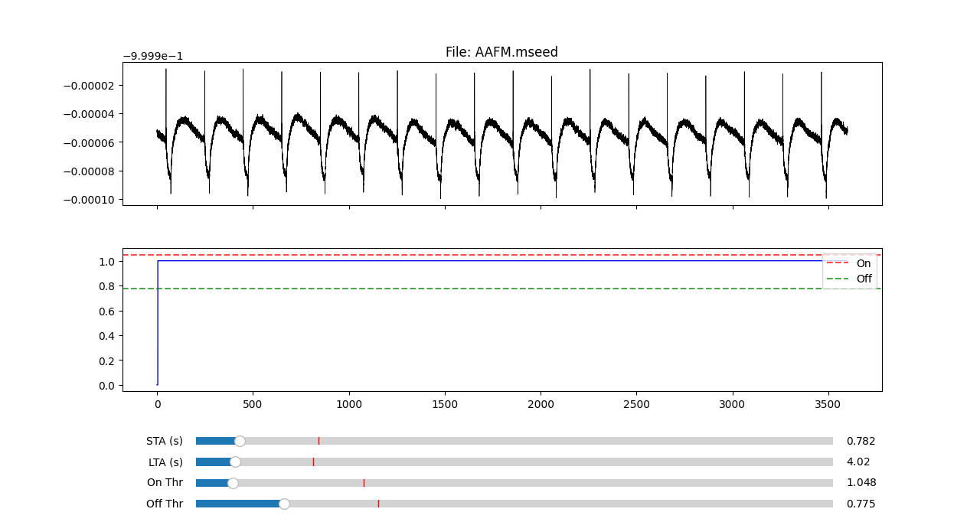980x522 pixels.
Task: Click the −9.999e−1 axis offset text
Action: click(153, 56)
